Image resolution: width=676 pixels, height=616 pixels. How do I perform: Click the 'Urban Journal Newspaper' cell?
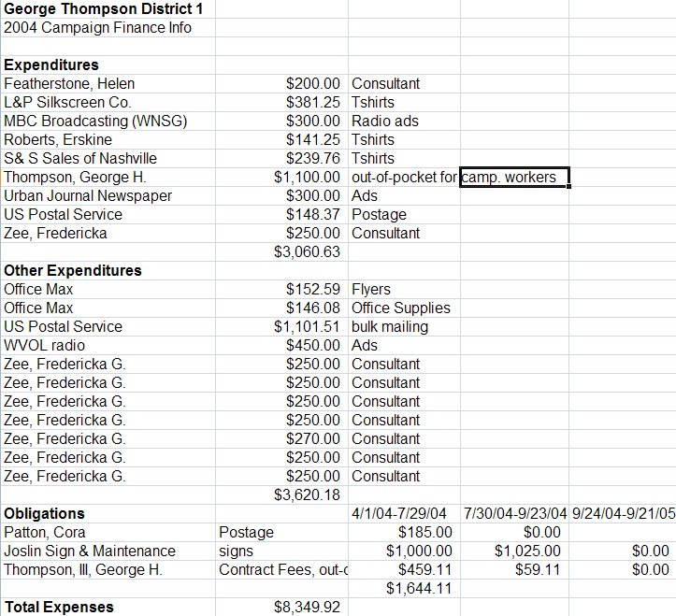108,195
